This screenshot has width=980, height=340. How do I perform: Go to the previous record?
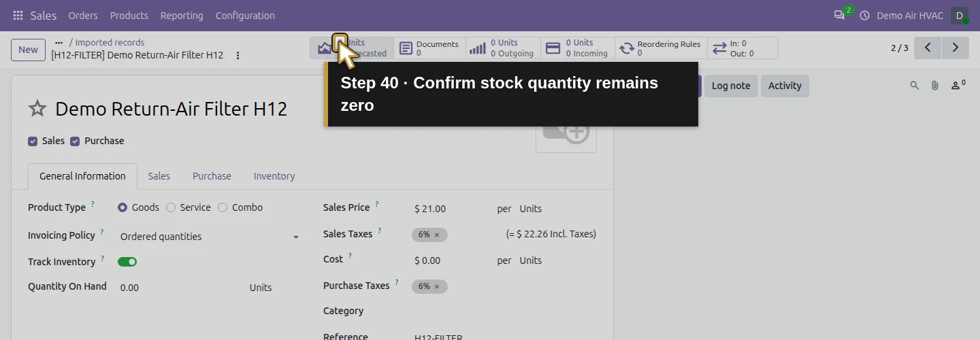coord(928,48)
